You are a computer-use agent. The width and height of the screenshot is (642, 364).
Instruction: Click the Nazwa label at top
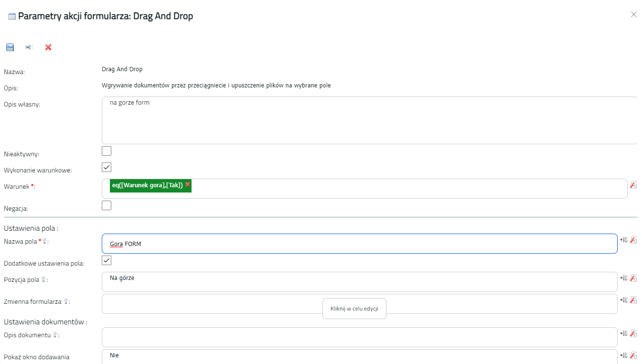point(14,72)
